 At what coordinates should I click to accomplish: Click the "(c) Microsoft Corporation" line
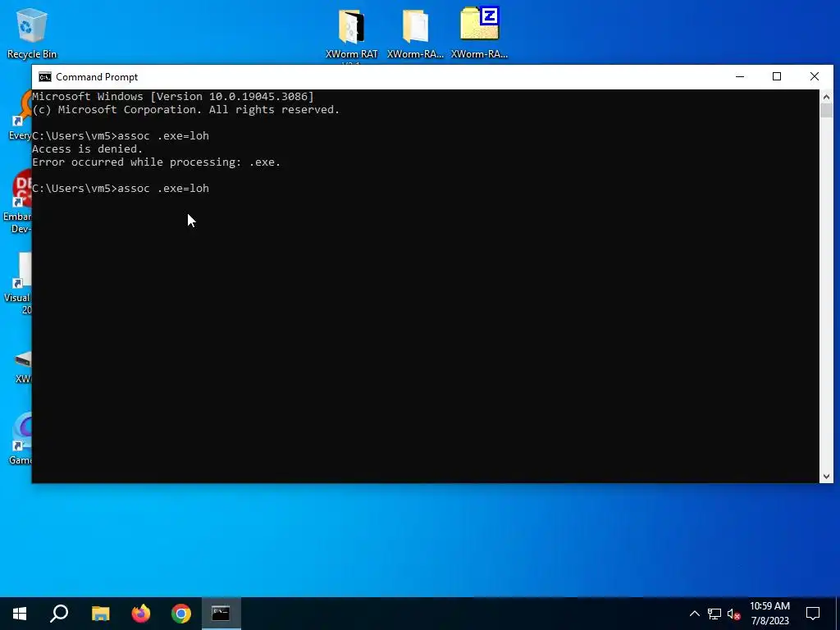pyautogui.click(x=186, y=110)
